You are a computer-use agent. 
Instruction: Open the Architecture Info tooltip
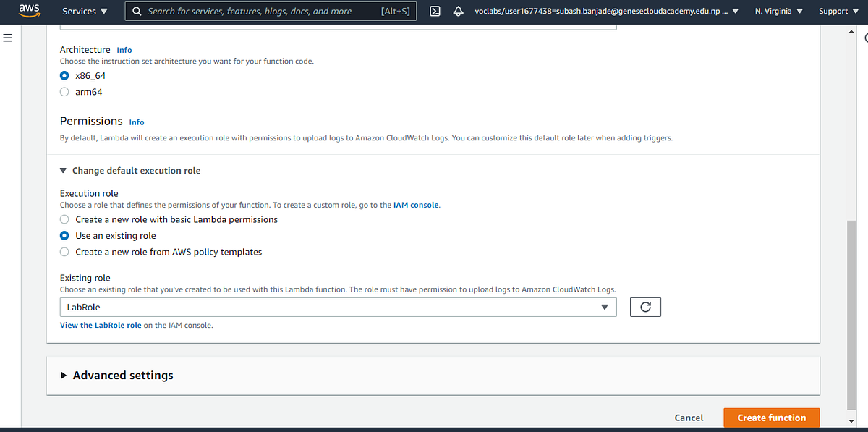click(124, 50)
